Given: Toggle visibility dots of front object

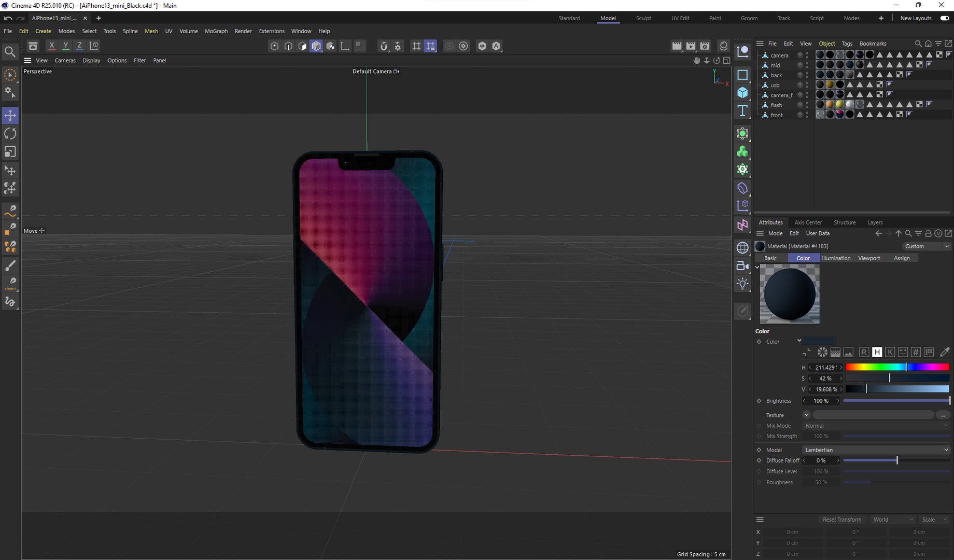Looking at the screenshot, I should pos(807,115).
